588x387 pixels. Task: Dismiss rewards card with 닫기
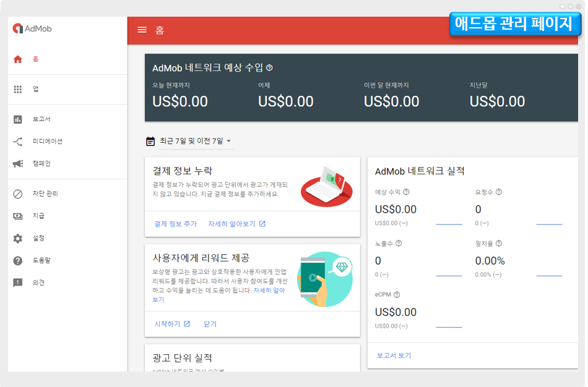(x=210, y=324)
